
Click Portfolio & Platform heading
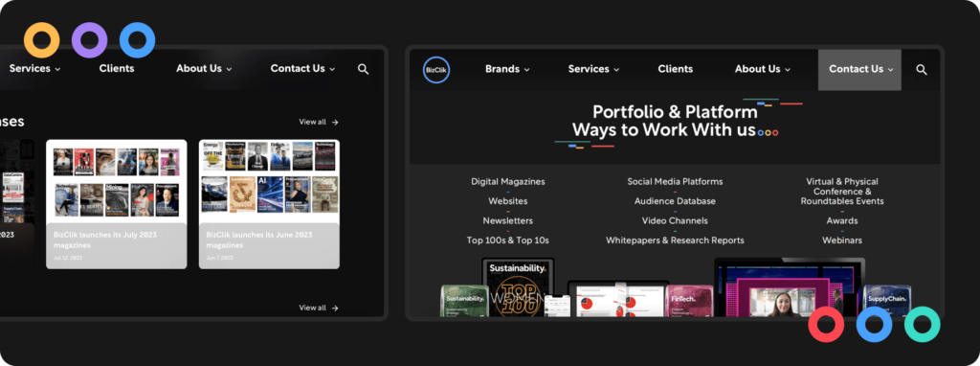[675, 112]
